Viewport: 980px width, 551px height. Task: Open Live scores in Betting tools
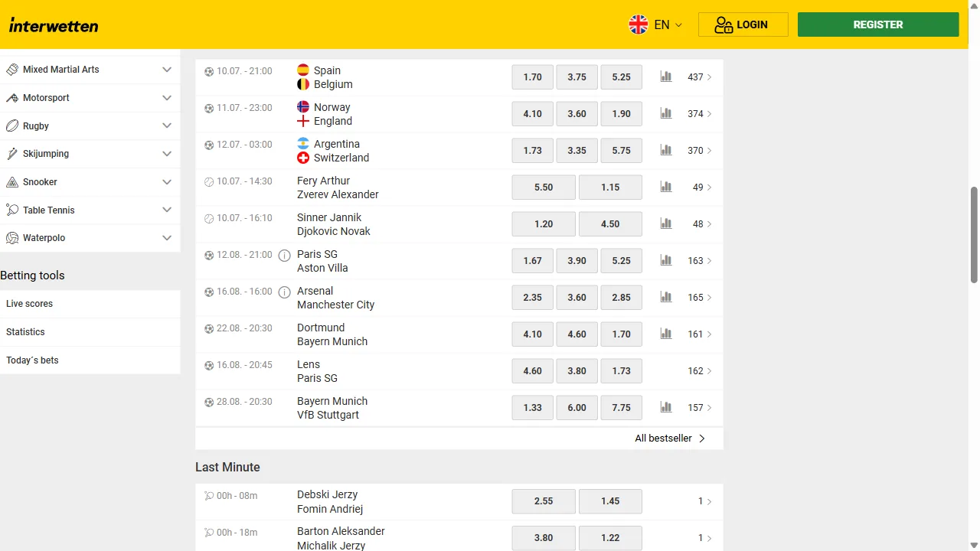tap(90, 304)
